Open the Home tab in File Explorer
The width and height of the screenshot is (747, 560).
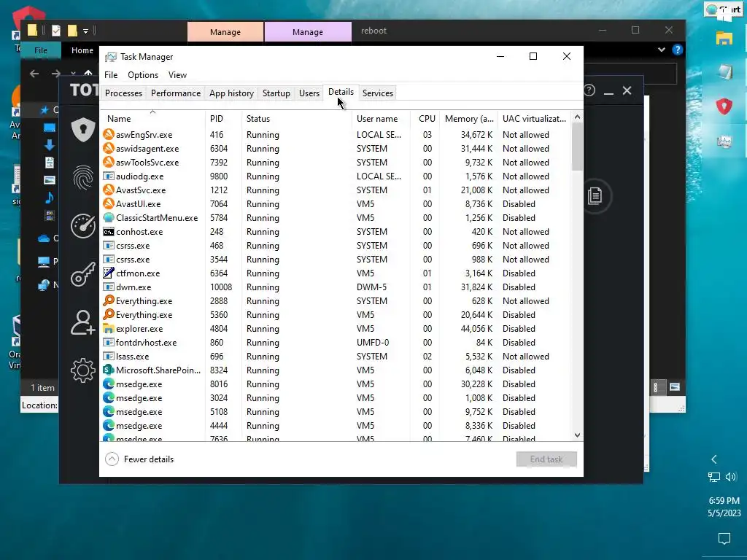pos(82,50)
